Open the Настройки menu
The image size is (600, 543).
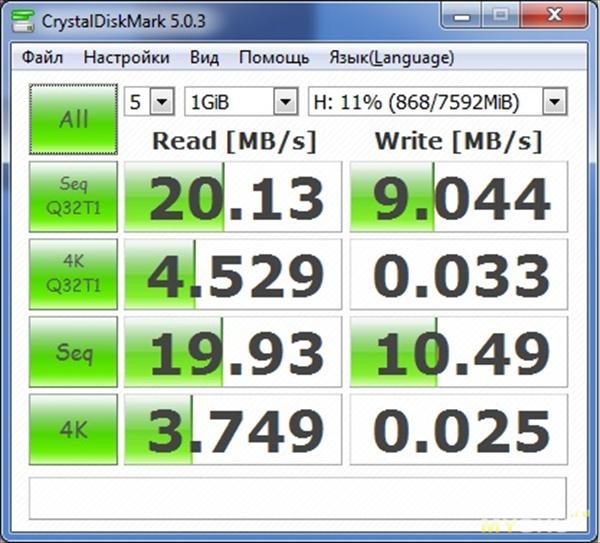[126, 58]
